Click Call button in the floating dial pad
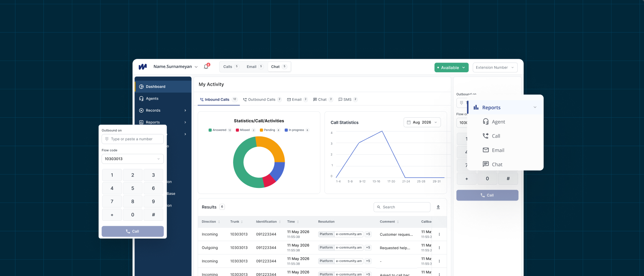Viewport: 644px width, 276px height. tap(132, 231)
